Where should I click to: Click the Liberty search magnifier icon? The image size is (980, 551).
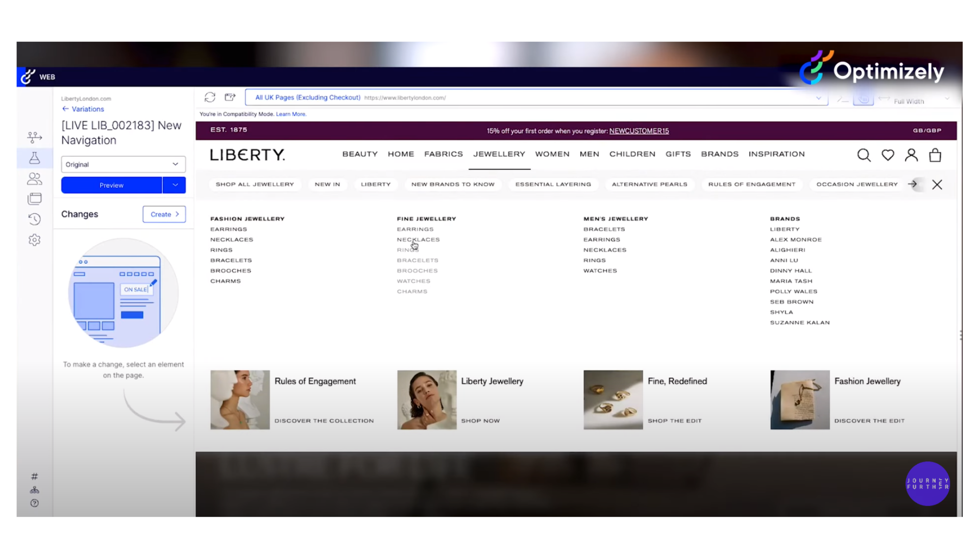[x=864, y=155]
